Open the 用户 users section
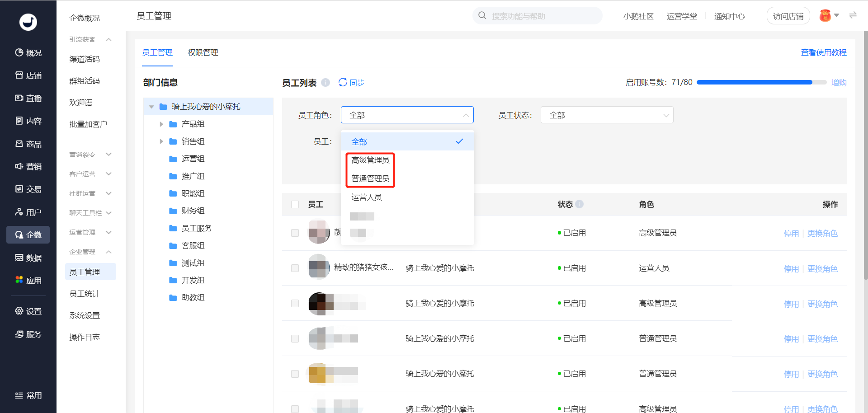The width and height of the screenshot is (868, 413). (x=28, y=212)
